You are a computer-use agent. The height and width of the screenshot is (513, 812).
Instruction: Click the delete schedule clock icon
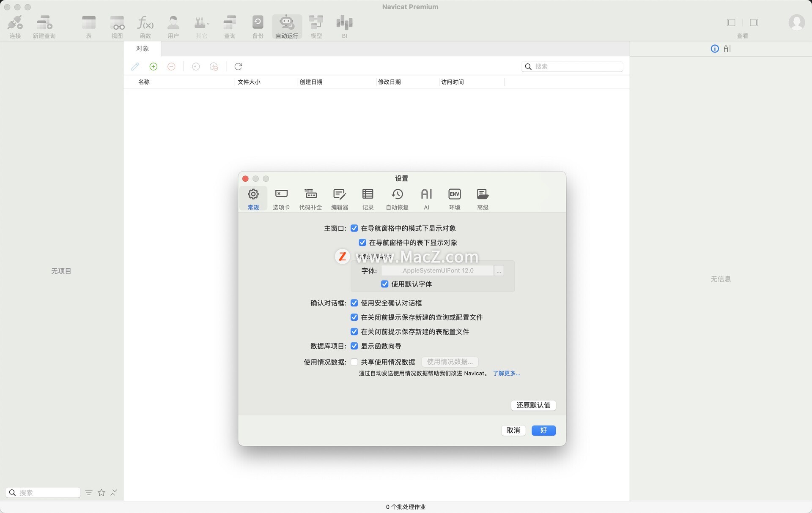click(214, 66)
